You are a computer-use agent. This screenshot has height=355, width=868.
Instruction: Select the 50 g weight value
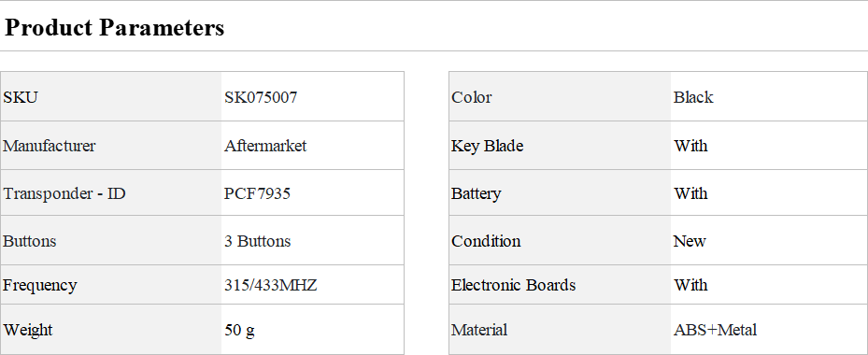coord(240,330)
